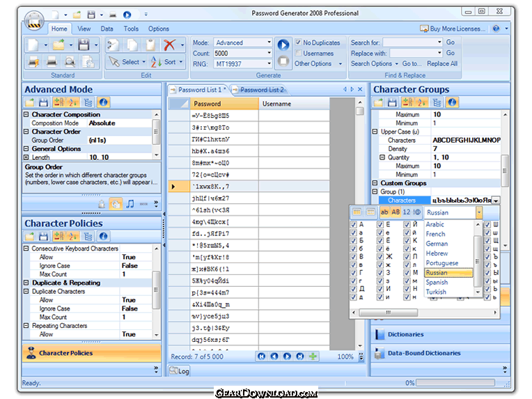Click the Cut scissors icon
Image resolution: width=532 pixels, height=399 pixels.
coord(113,45)
